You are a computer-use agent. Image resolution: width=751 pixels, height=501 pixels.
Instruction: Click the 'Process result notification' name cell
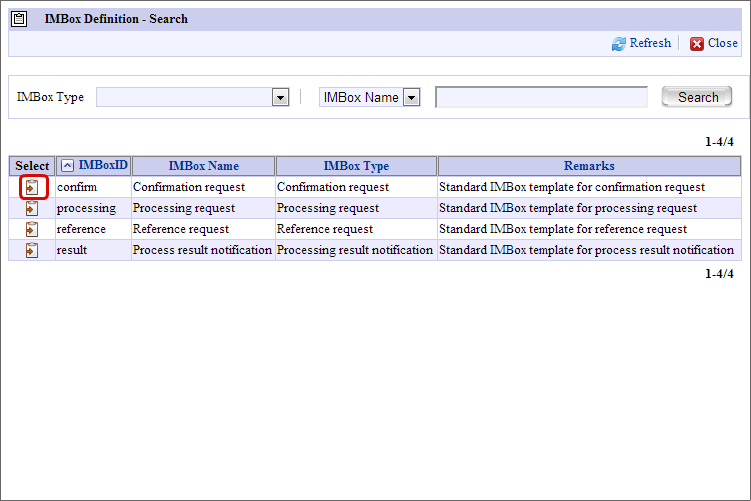click(203, 250)
